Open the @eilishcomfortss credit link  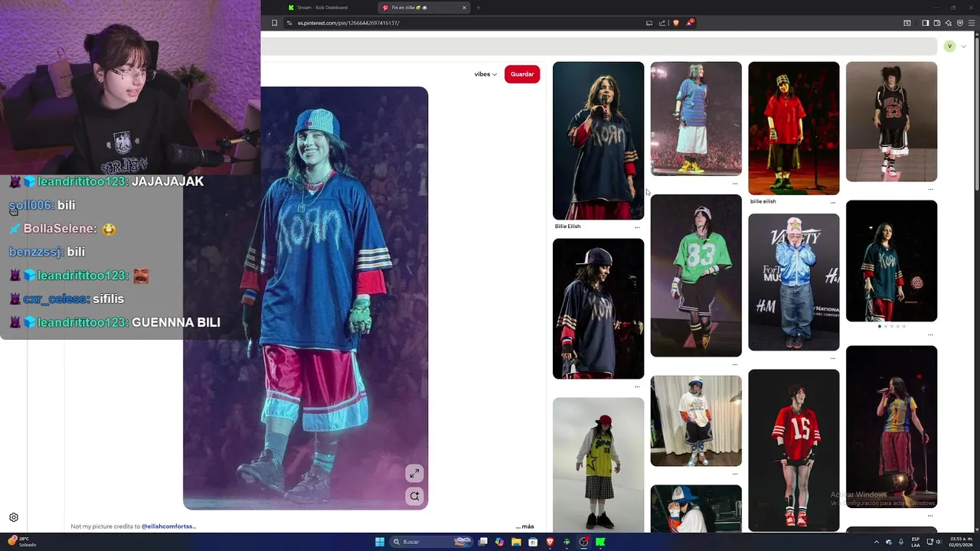point(168,527)
